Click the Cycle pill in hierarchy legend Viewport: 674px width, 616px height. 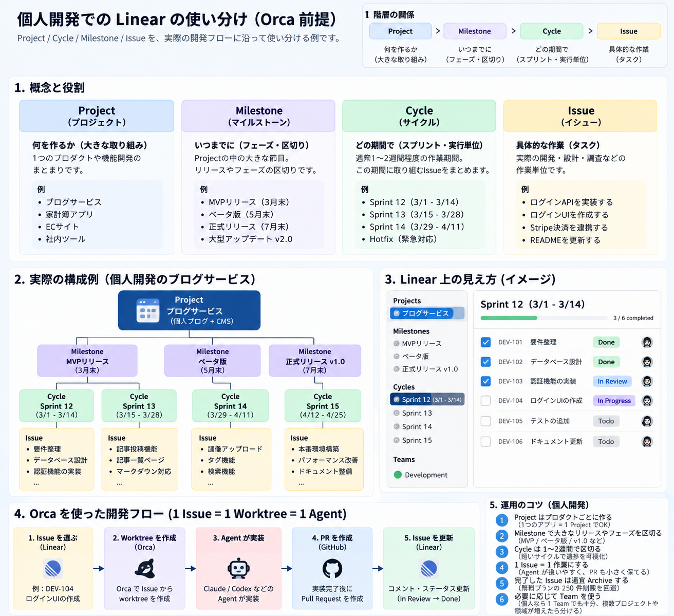coord(552,31)
